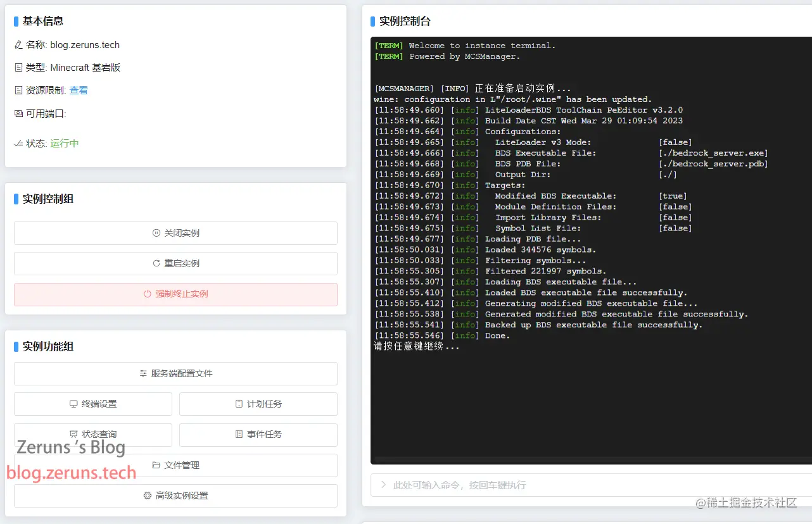Click the status icon beside 状态
812x524 pixels.
[x=18, y=144]
